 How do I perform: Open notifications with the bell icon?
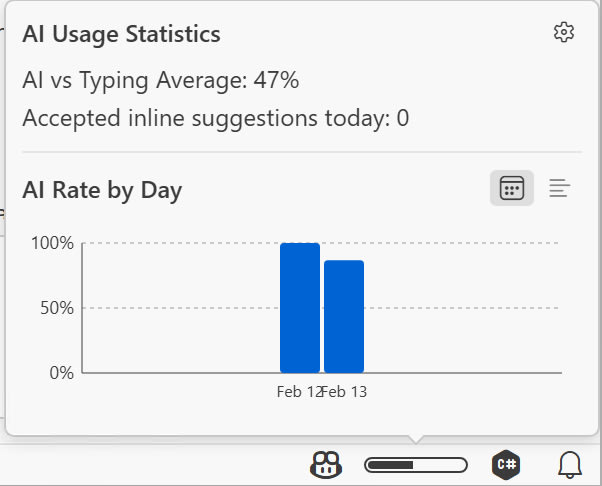point(569,464)
